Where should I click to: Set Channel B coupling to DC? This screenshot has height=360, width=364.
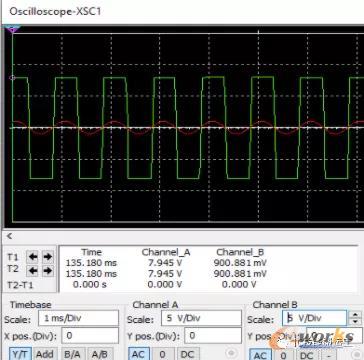[306, 355]
